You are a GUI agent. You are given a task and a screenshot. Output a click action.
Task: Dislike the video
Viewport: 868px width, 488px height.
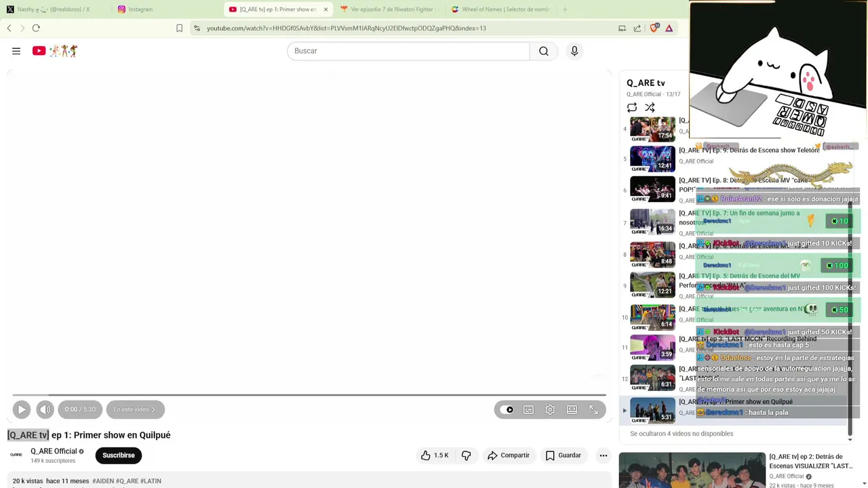pos(466,455)
